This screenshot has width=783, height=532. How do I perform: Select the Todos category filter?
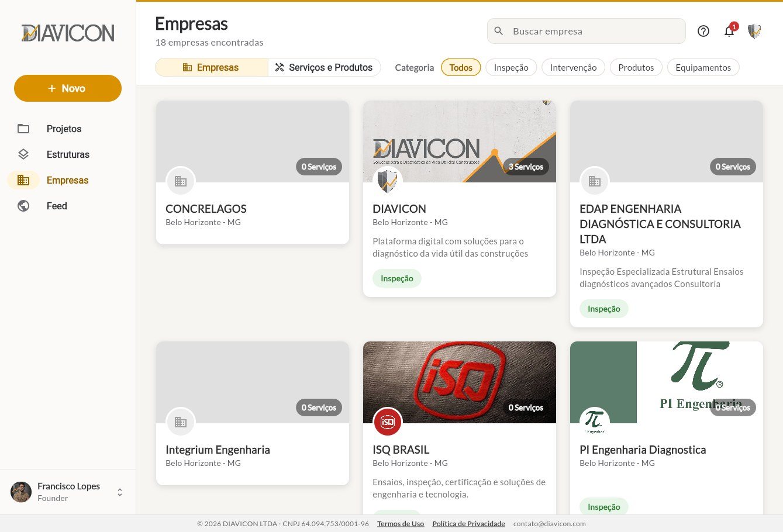(461, 68)
